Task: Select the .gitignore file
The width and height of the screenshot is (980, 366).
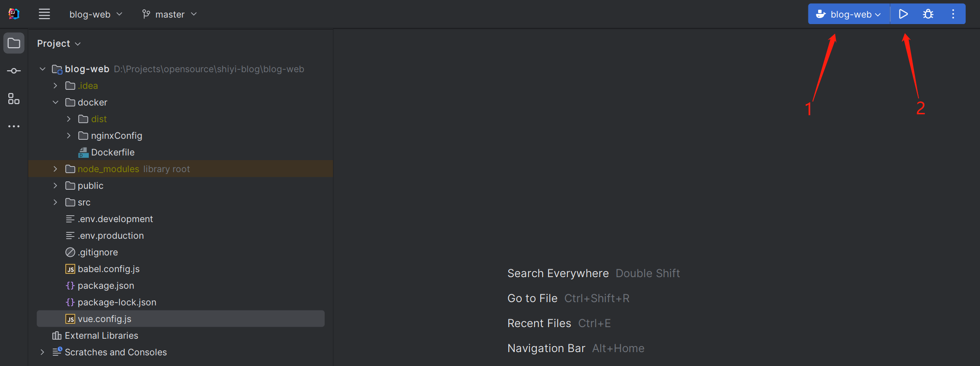Action: (98, 252)
